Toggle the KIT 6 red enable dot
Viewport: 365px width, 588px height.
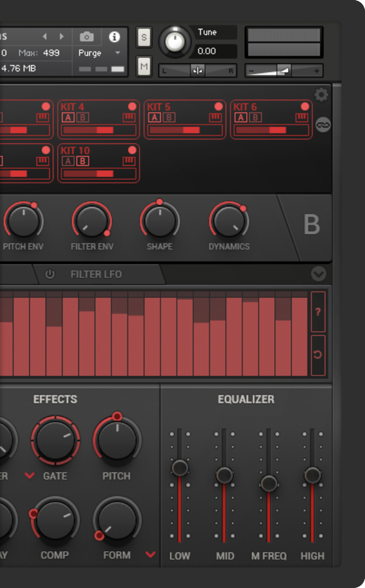point(305,106)
